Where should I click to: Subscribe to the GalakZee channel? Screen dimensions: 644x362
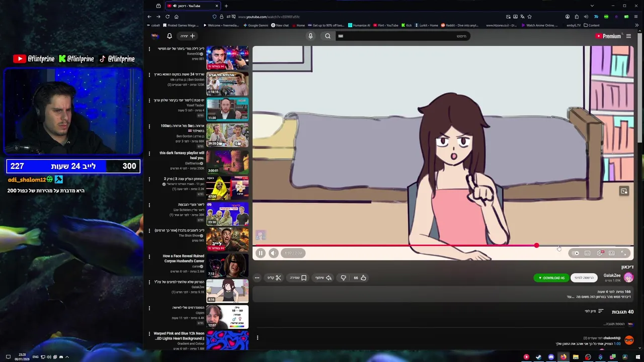(584, 278)
